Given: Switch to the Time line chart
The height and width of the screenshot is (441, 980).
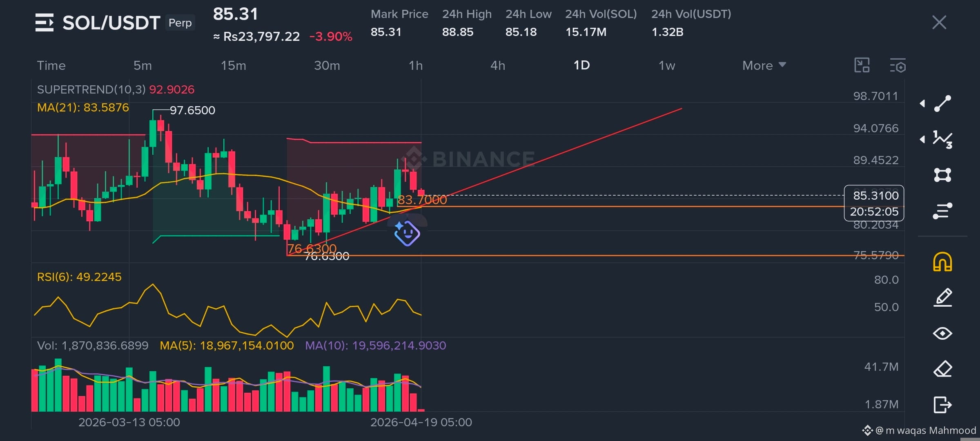Looking at the screenshot, I should [x=51, y=65].
